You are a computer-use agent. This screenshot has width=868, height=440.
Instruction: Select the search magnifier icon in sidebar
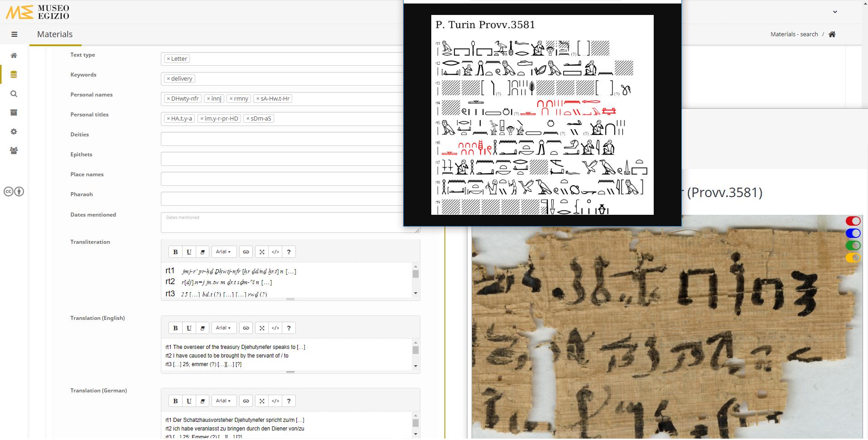[x=14, y=94]
